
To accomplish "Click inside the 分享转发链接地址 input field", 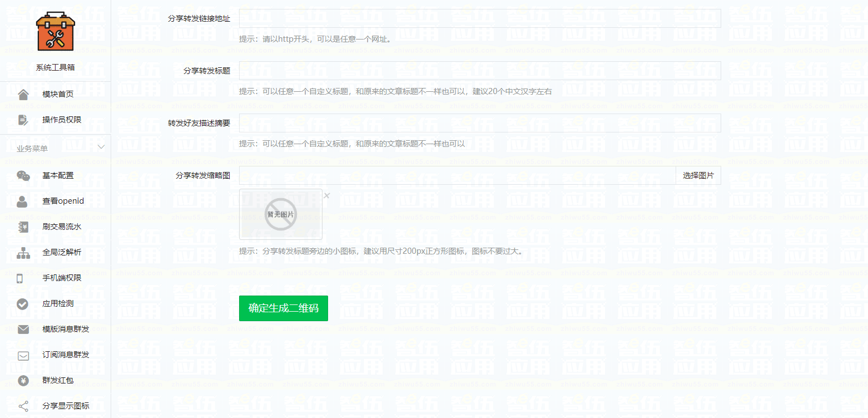I will pyautogui.click(x=478, y=18).
